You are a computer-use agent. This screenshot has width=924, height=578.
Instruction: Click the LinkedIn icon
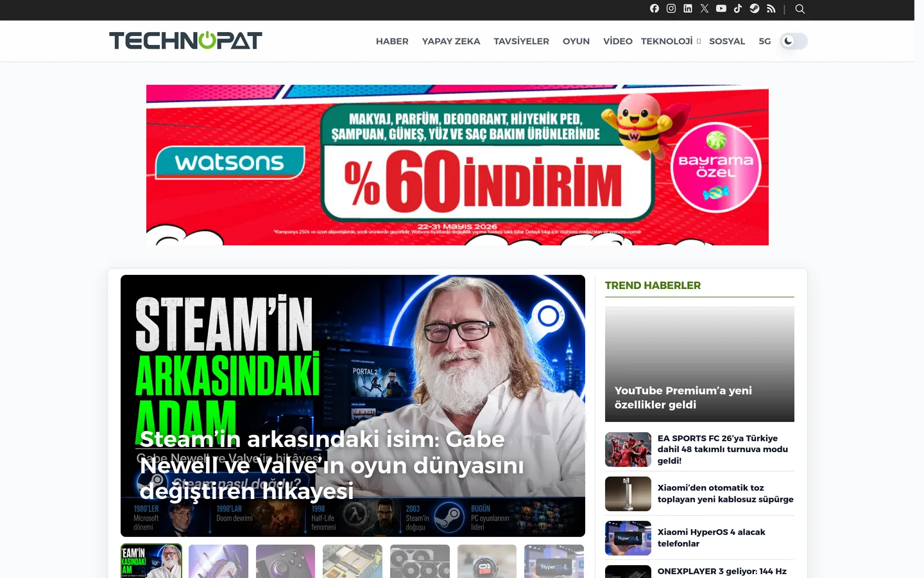point(688,8)
